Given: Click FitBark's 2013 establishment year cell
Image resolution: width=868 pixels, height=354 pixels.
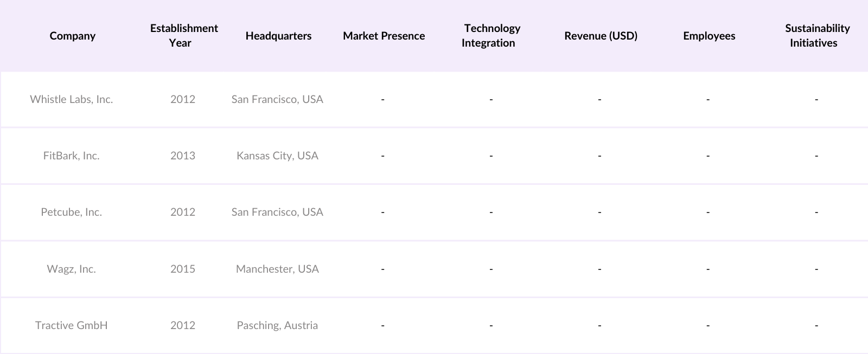Looking at the screenshot, I should tap(183, 156).
